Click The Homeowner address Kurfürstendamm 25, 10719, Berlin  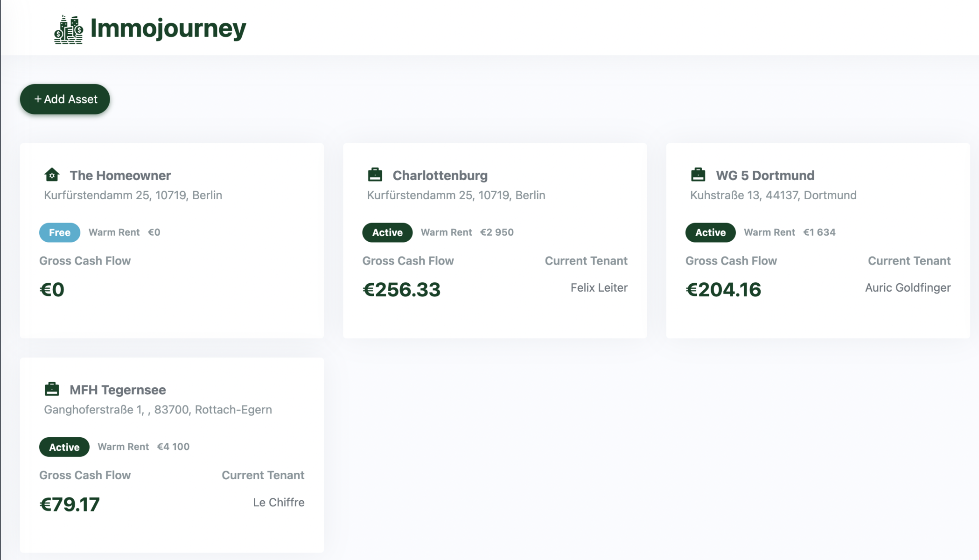click(133, 195)
